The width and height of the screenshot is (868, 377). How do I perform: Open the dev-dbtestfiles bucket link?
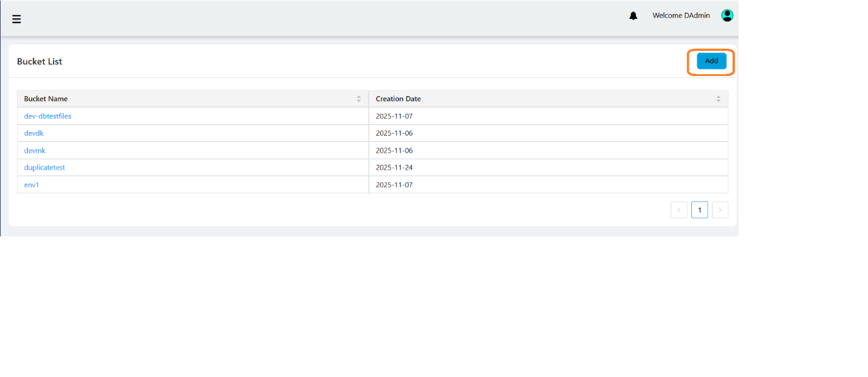pyautogui.click(x=47, y=116)
